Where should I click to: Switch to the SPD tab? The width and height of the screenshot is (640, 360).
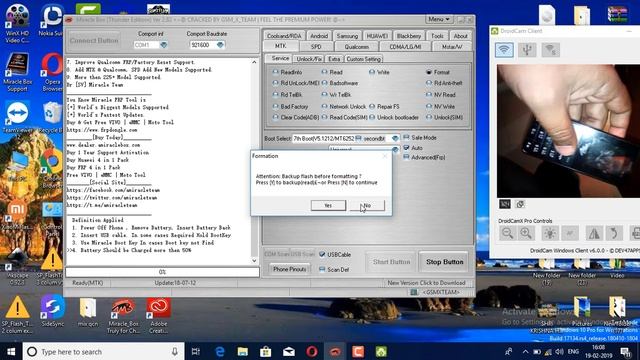click(x=316, y=47)
